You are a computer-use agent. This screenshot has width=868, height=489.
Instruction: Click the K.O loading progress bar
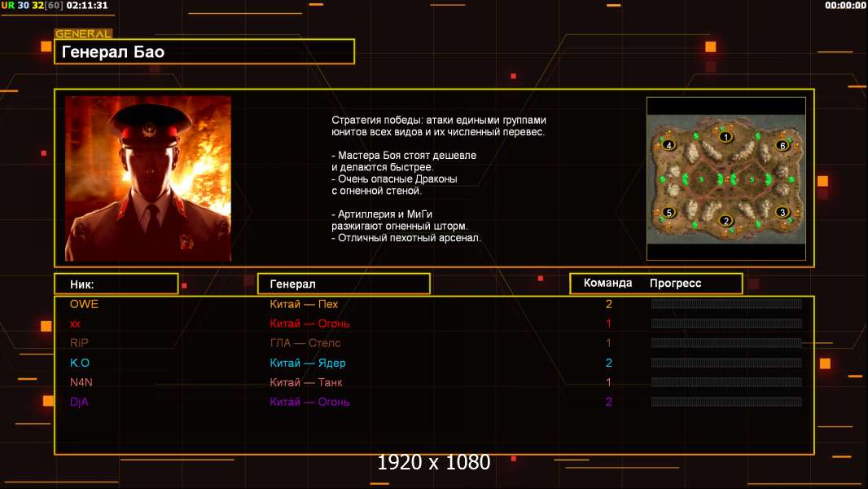tap(726, 363)
